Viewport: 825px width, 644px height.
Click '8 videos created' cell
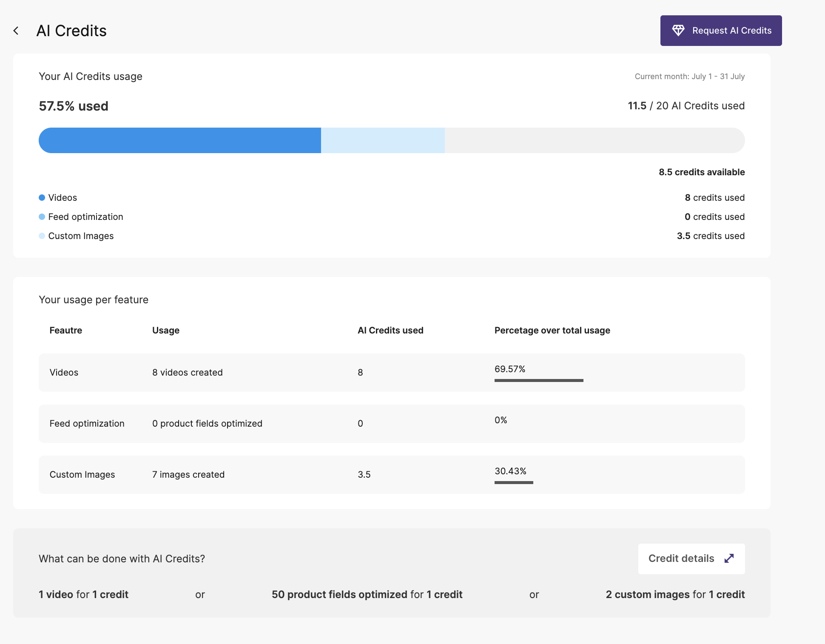tap(188, 373)
